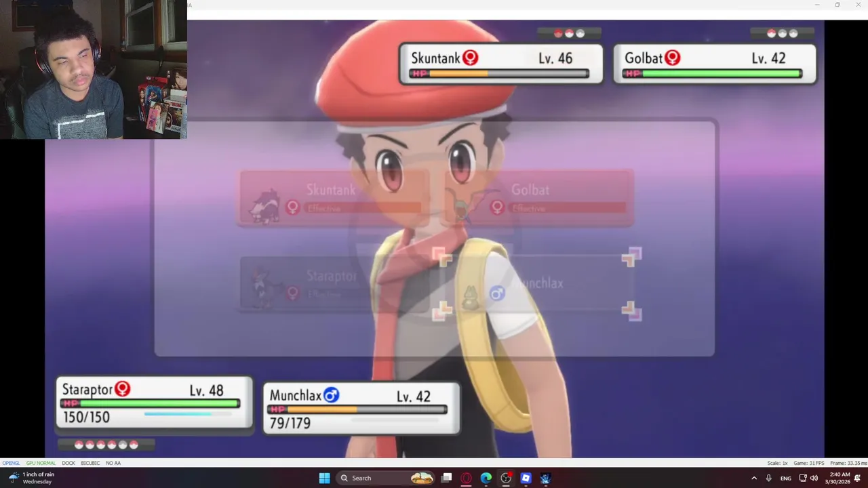Open the emulator icon at taskbar's right end
The height and width of the screenshot is (488, 868).
[545, 478]
